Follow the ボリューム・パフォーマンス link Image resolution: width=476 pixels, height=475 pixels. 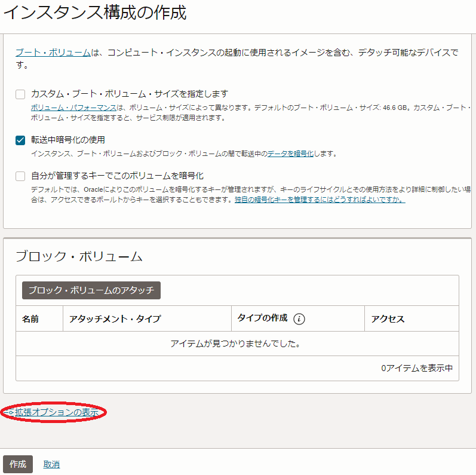(x=73, y=108)
